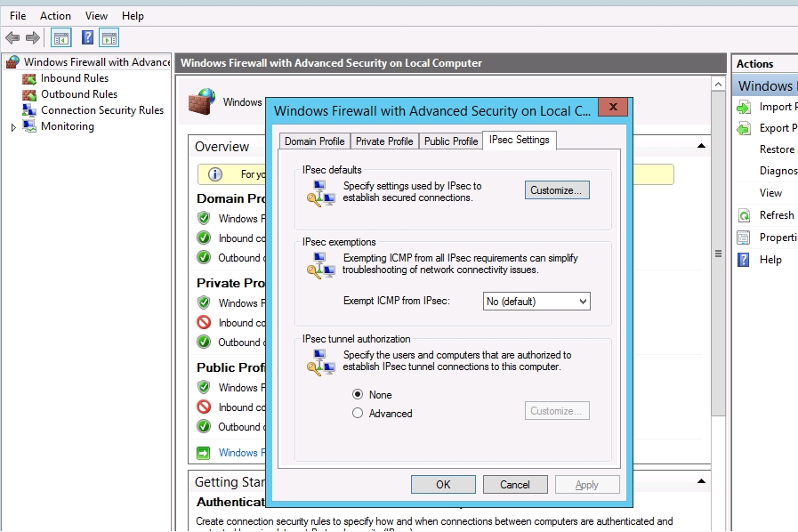Select root Windows Firewall with Advanced Security node
The width and height of the screenshot is (798, 532).
coord(97,62)
